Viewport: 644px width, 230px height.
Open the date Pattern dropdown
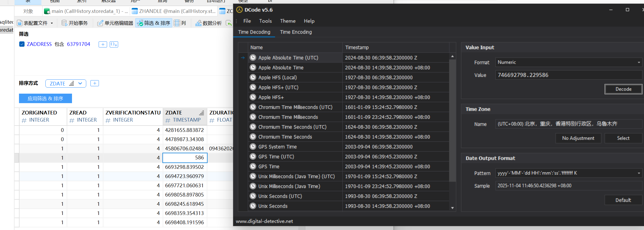(x=639, y=173)
